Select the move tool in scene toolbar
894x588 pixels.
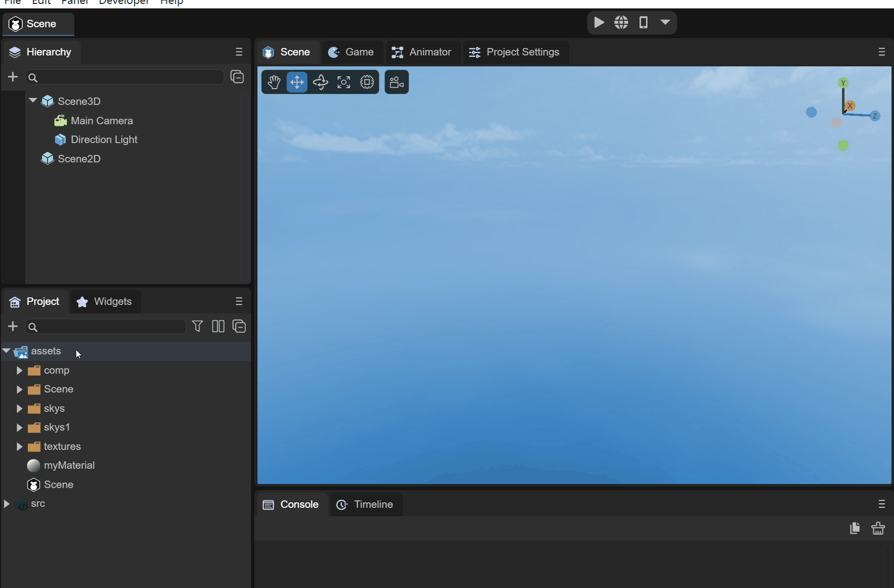click(297, 82)
